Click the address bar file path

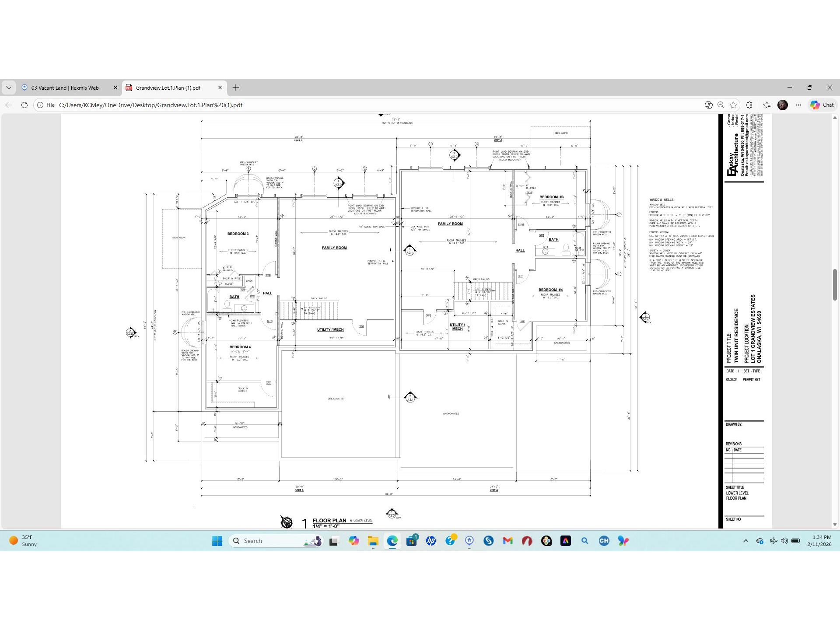[x=150, y=105]
